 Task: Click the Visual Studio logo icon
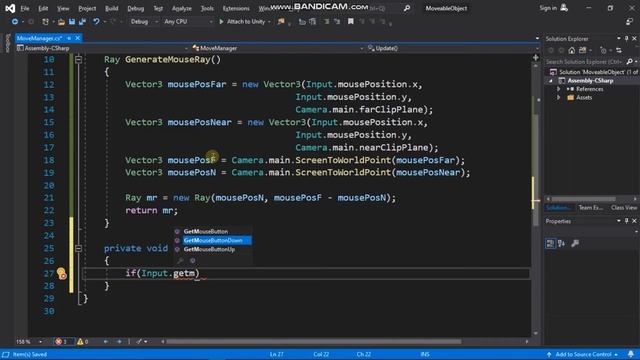coord(10,8)
